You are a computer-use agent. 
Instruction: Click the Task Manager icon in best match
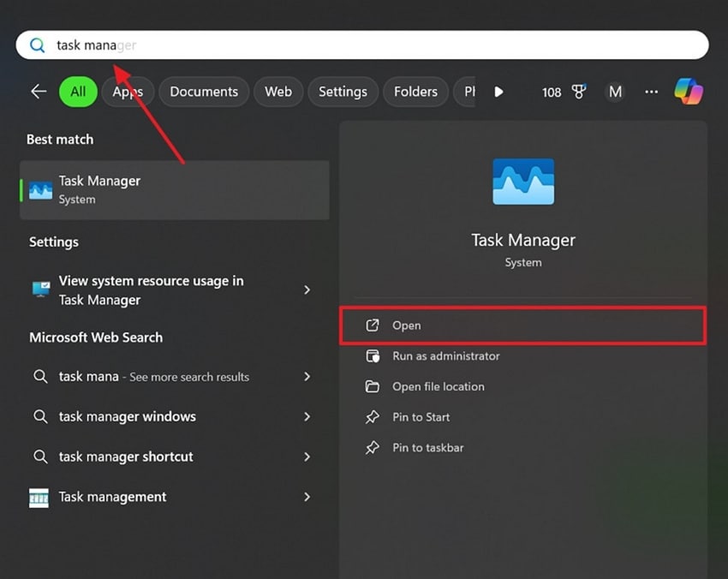41,190
